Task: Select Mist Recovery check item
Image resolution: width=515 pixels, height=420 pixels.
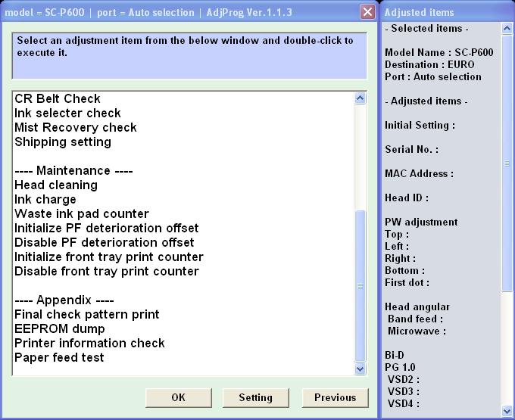Action: [x=76, y=128]
